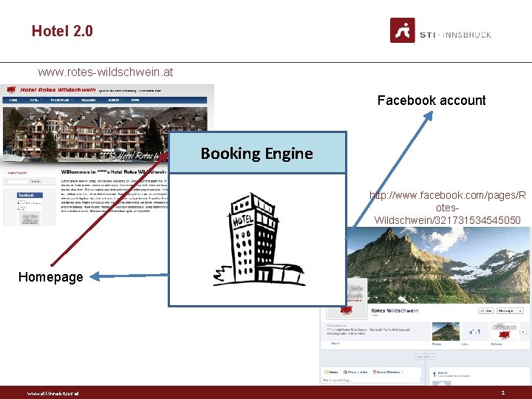Expand more apps arrow beside Welcome tile
The image size is (532, 399).
pos(524,332)
